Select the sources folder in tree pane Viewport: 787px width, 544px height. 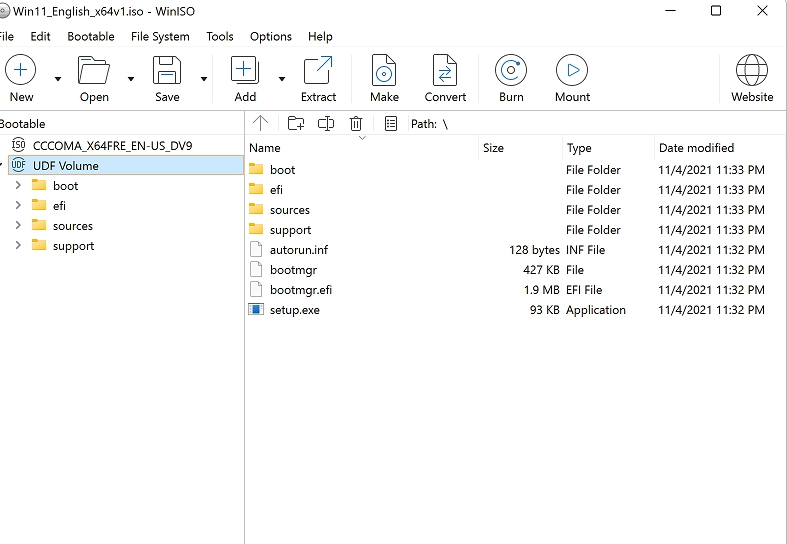[x=73, y=226]
